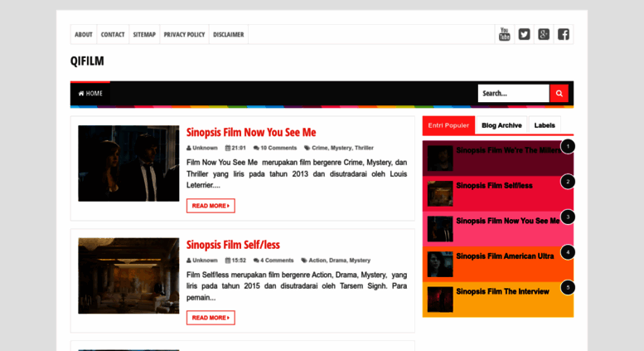Screen dimensions: 644x351
Task: Switch to the Blog Archive tab
Action: click(x=501, y=125)
